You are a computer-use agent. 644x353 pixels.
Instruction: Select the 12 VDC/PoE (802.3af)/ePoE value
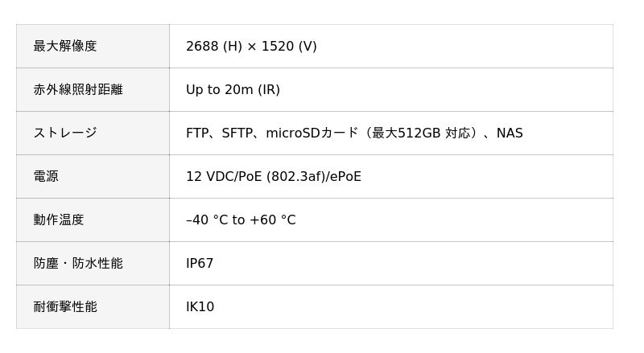(274, 177)
